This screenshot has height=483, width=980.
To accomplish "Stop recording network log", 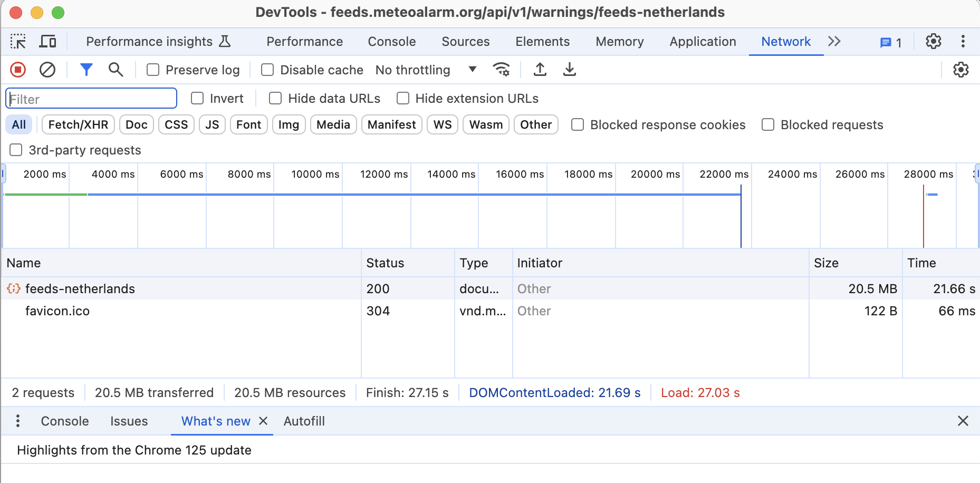I will point(18,70).
